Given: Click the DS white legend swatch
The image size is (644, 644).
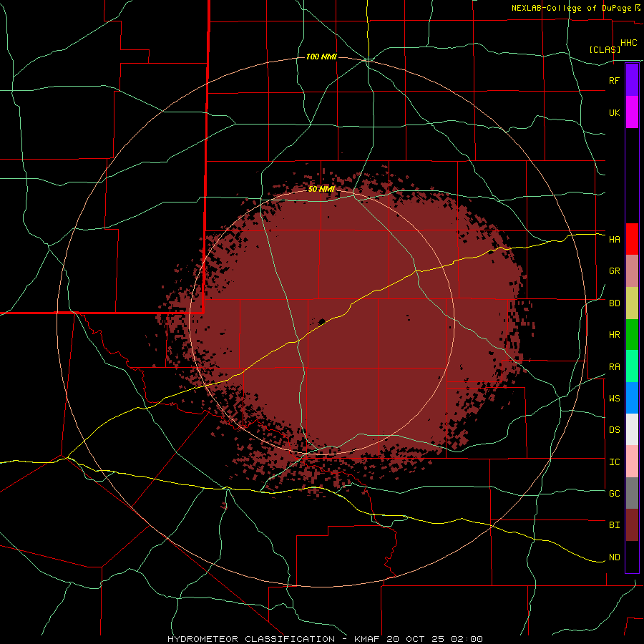Looking at the screenshot, I should [x=632, y=429].
